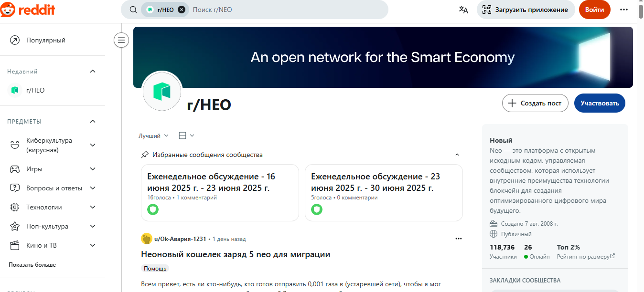644x292 pixels.
Task: Collapse the Недавний section
Action: tap(93, 72)
